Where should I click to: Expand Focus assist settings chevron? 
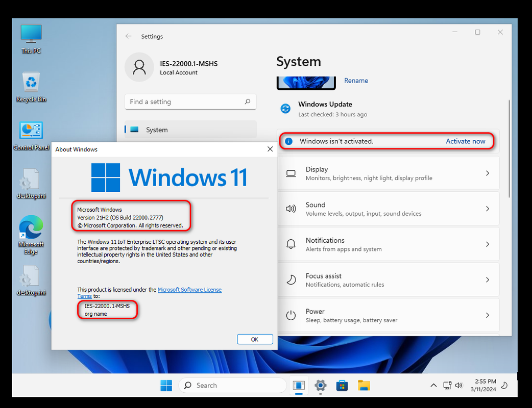point(488,280)
